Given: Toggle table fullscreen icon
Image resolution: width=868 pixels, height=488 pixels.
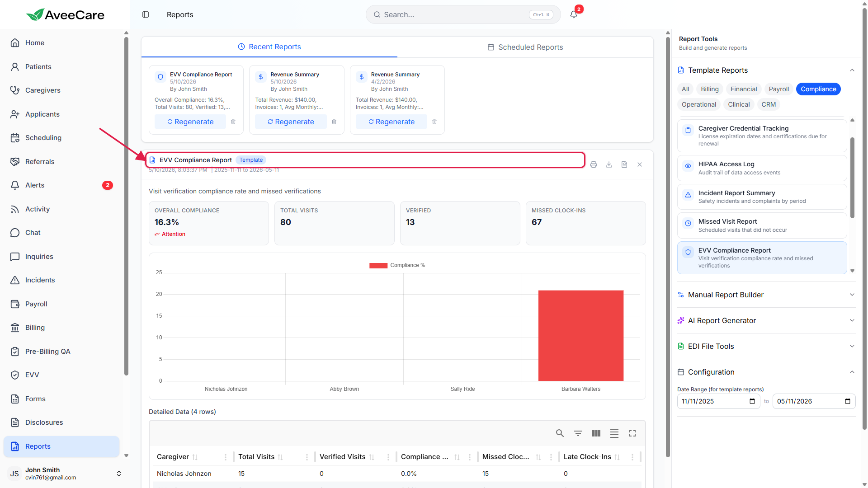Looking at the screenshot, I should tap(632, 433).
